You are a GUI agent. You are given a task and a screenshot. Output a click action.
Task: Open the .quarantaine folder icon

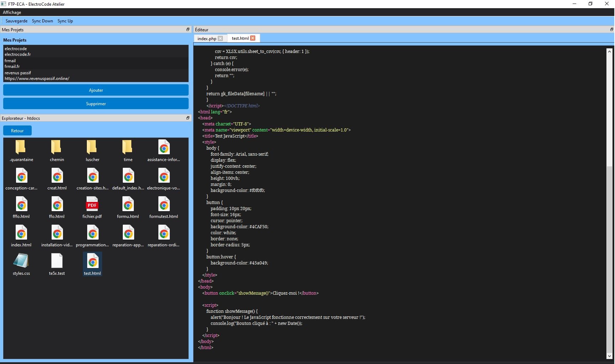[x=21, y=147]
